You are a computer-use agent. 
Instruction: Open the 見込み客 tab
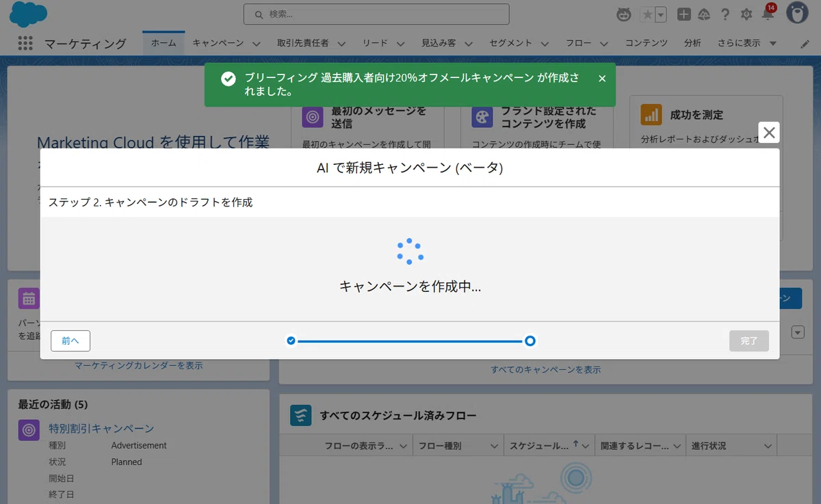pyautogui.click(x=439, y=42)
